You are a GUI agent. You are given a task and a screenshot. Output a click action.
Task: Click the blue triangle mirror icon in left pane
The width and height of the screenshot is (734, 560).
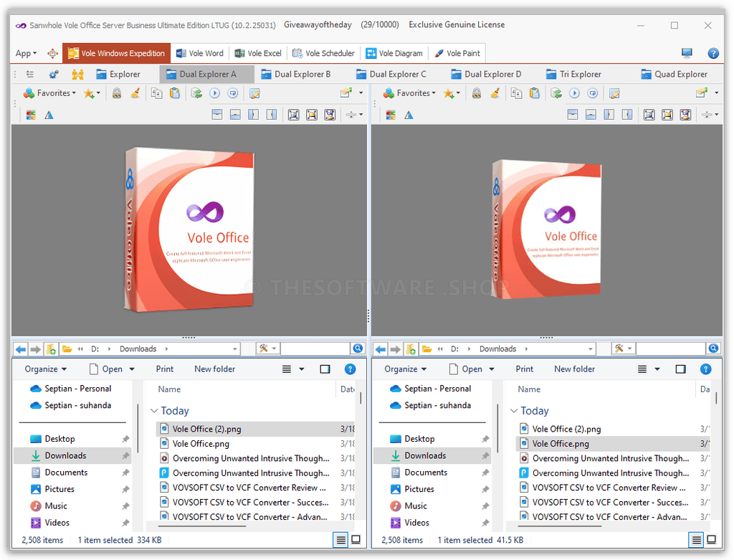point(49,115)
